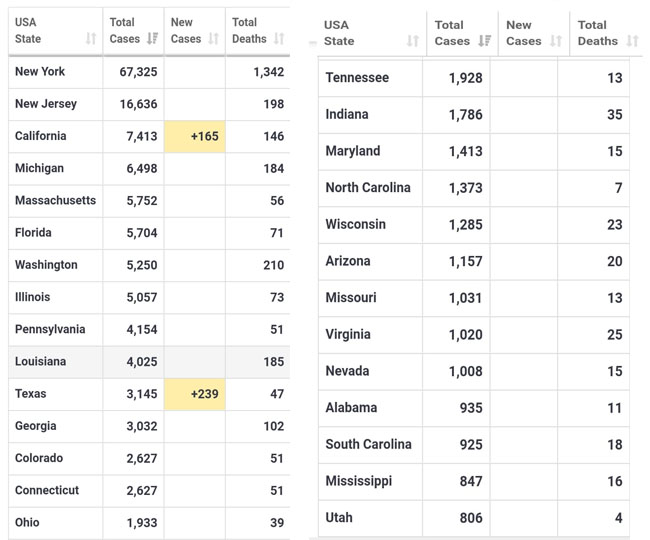Click the North Carolina state name

367,188
